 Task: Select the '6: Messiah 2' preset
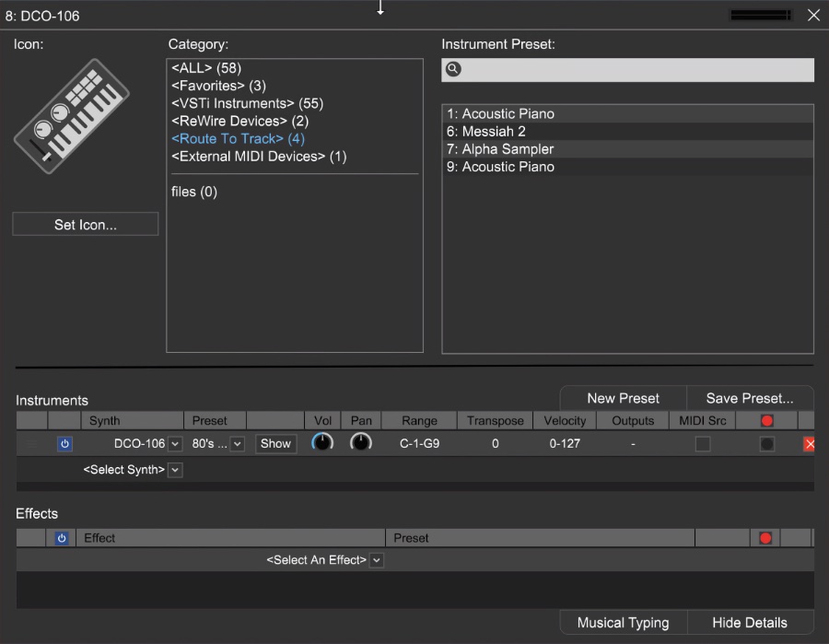coord(627,132)
